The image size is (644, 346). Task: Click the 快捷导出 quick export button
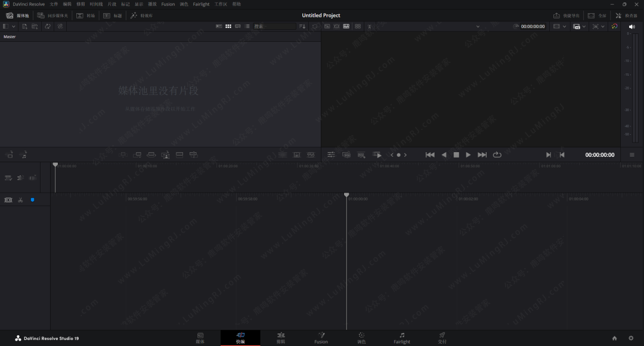566,16
